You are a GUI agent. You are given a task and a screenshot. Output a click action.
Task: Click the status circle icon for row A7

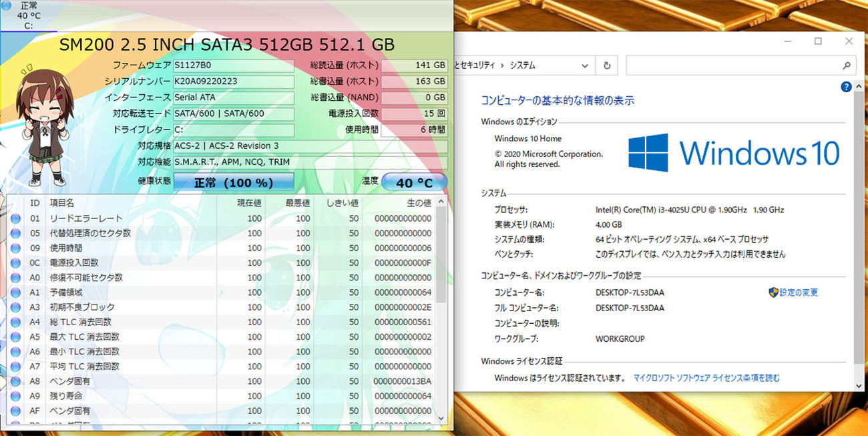pyautogui.click(x=15, y=367)
